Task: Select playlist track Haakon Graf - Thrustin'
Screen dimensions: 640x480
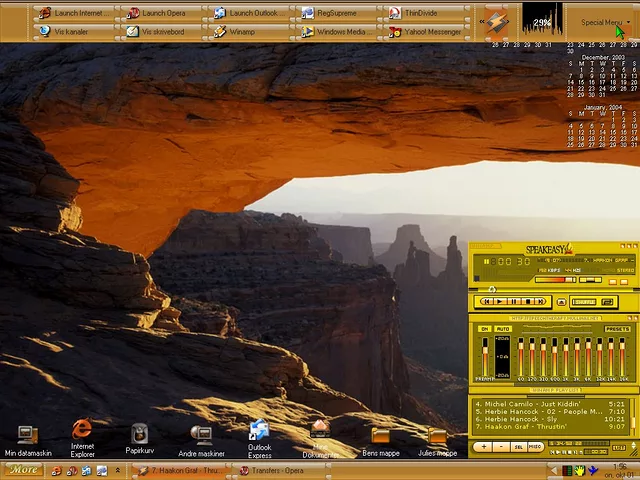Action: (550, 427)
